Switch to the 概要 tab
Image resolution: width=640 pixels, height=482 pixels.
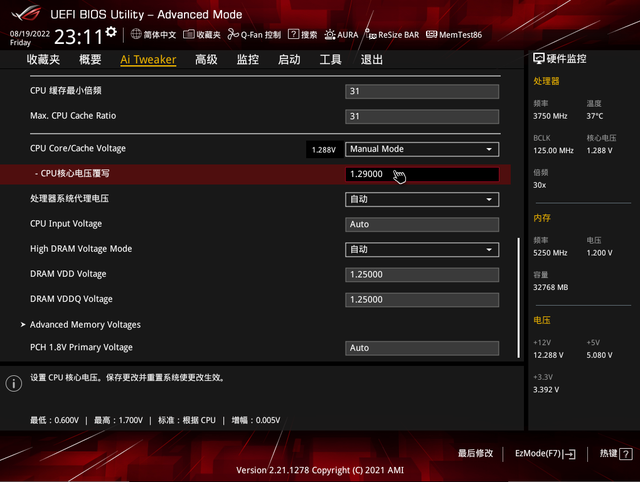90,60
